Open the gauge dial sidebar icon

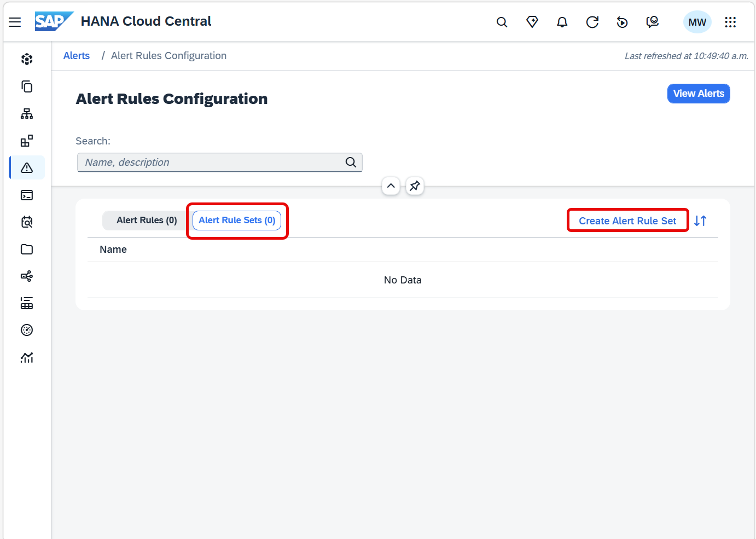pyautogui.click(x=27, y=330)
